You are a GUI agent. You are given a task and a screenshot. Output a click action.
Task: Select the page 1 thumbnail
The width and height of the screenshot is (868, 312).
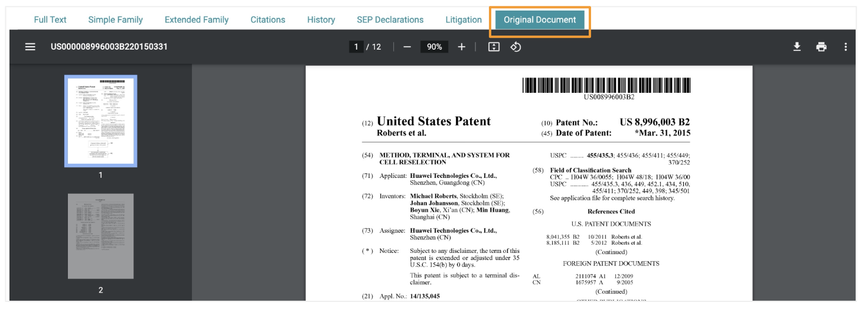(101, 121)
